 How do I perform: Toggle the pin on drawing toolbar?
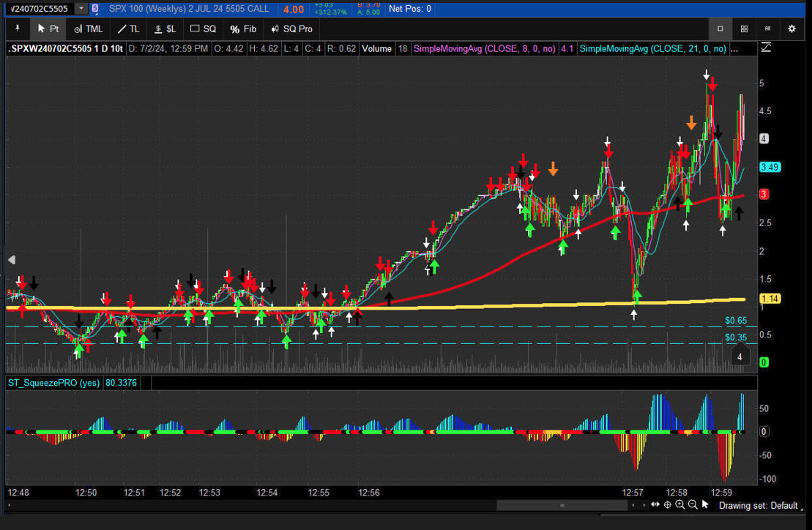pyautogui.click(x=18, y=29)
